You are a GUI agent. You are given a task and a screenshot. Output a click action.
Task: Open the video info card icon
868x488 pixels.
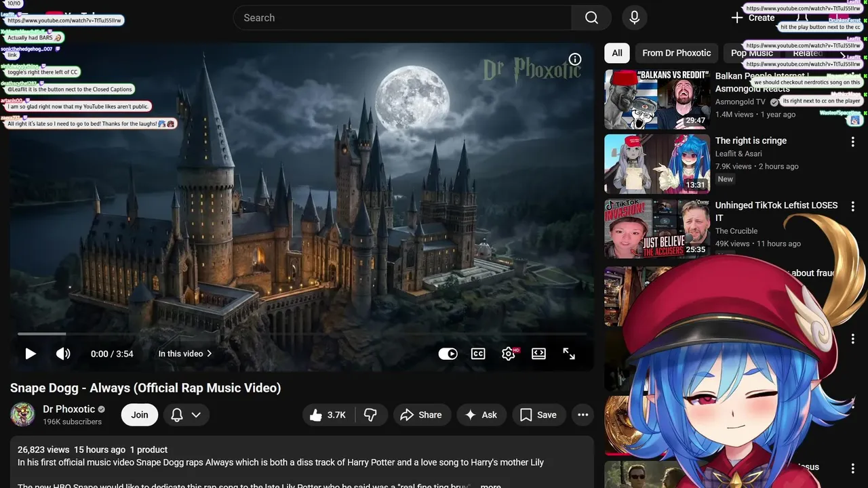(575, 60)
